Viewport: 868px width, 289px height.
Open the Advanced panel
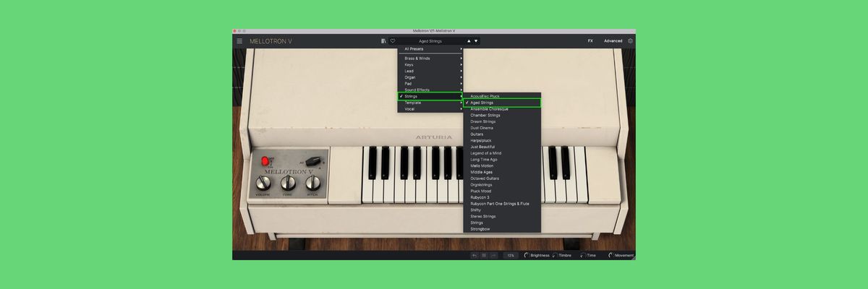(x=613, y=41)
